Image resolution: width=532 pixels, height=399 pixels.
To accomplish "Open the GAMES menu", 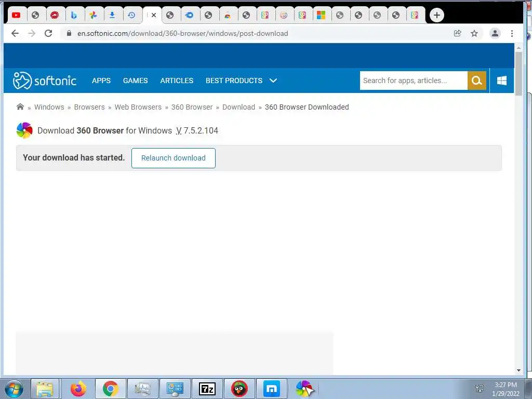I will [x=136, y=81].
